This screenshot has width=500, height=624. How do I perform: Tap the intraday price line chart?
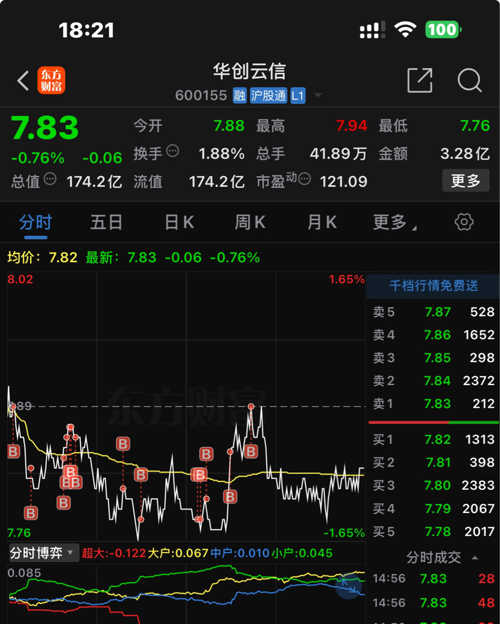[x=186, y=406]
